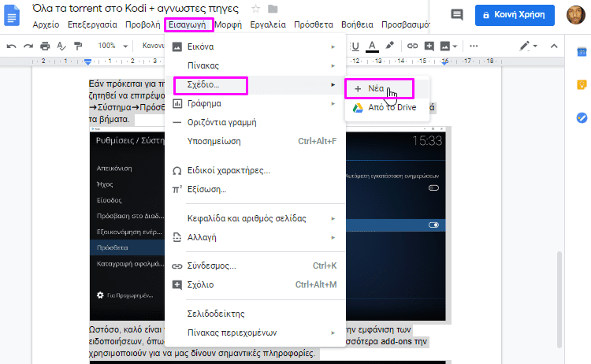This screenshot has height=364, width=591.
Task: Click the left indent ruler marker
Action: click(x=87, y=61)
